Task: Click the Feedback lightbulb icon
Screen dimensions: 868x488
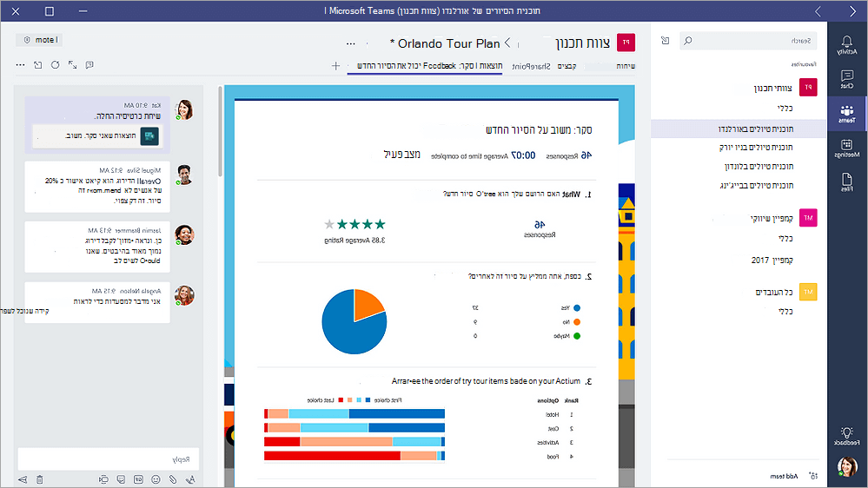Action: pos(846,435)
